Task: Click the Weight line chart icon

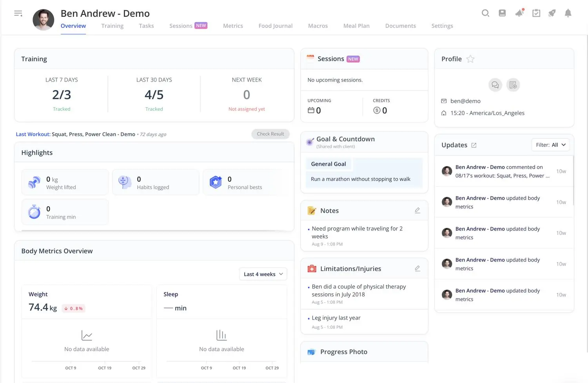Action: point(87,336)
